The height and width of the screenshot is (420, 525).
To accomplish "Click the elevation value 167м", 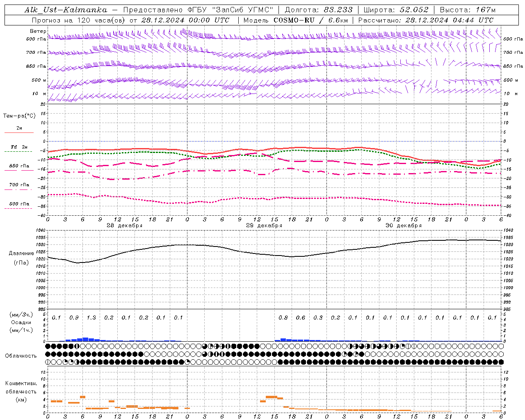I will tap(486, 10).
